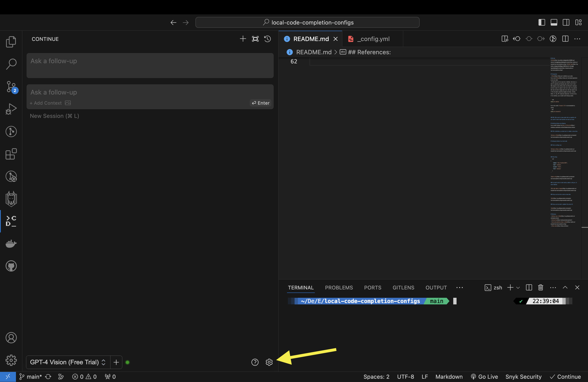This screenshot has height=382, width=588.
Task: View Continue session history icon
Action: point(267,39)
